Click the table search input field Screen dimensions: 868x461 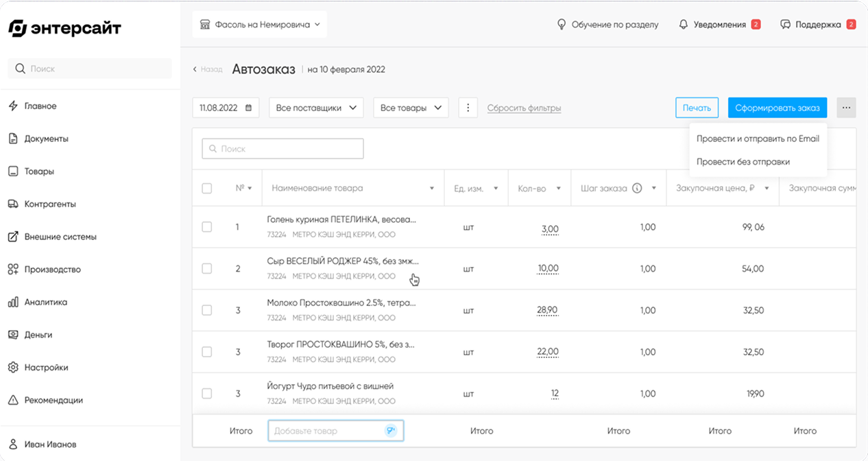tap(282, 149)
